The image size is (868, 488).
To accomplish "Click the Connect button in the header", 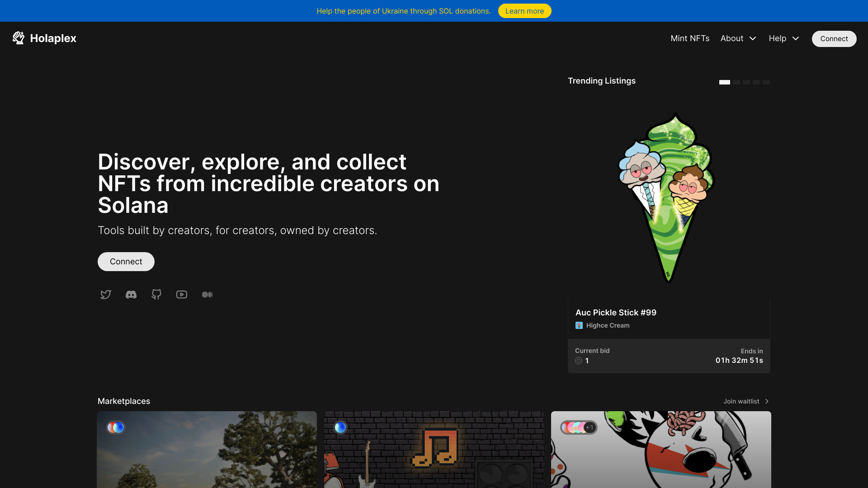I will (x=834, y=39).
